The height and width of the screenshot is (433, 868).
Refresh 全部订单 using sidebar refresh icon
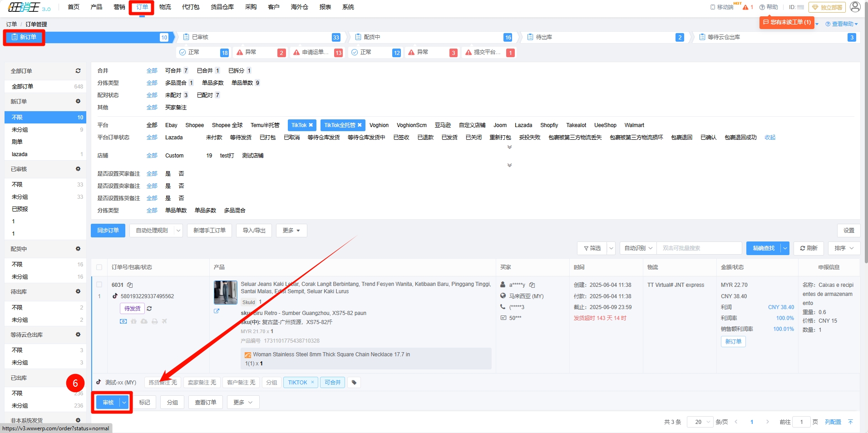(78, 71)
